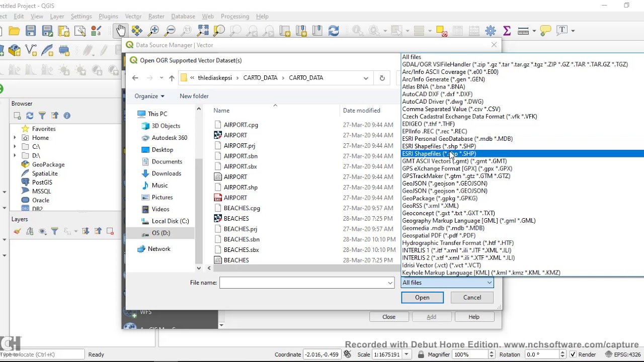Select the Pan Map hand tool
This screenshot has height=362, width=644.
[x=121, y=31]
